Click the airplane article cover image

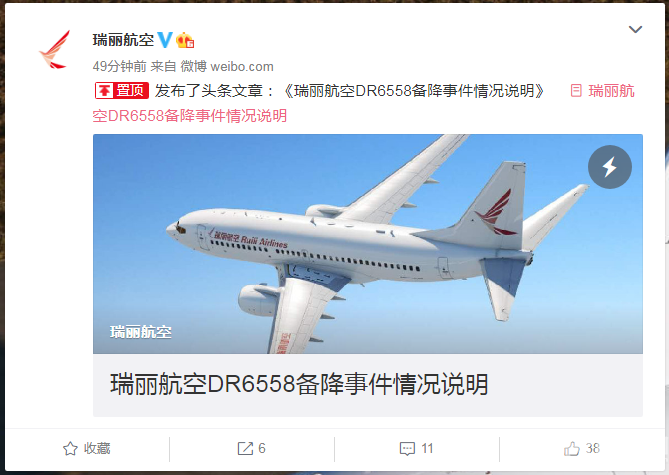pyautogui.click(x=368, y=244)
